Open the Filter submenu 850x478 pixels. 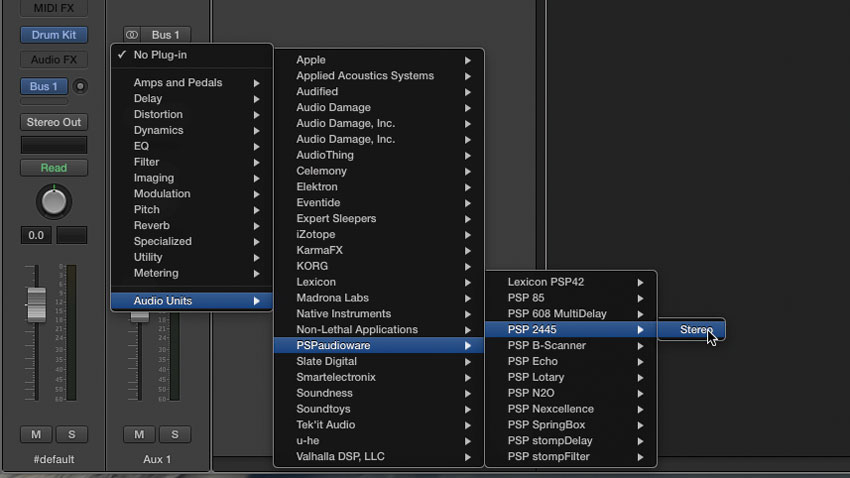pos(192,162)
